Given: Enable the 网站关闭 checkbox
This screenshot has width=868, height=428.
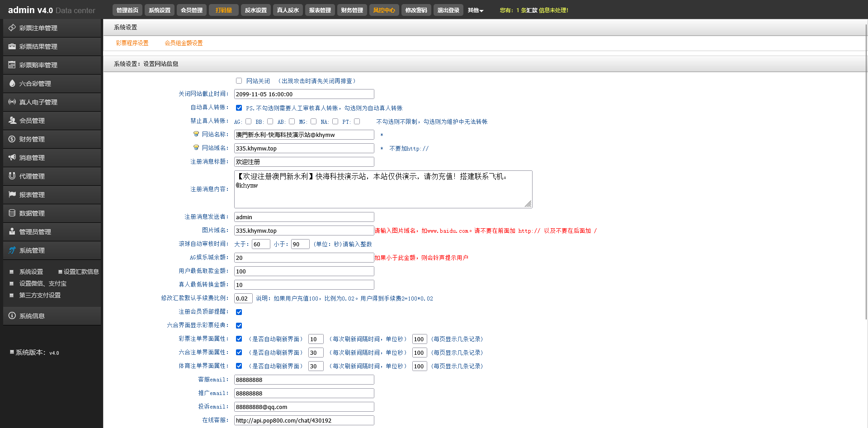Looking at the screenshot, I should [x=239, y=81].
